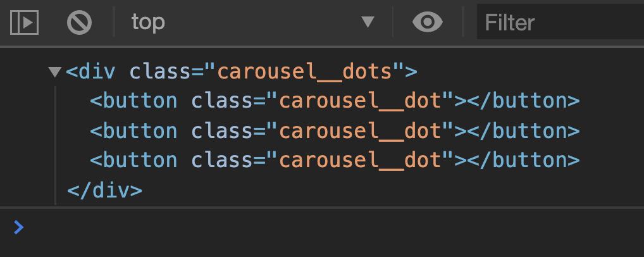Select the third carousel__dot button element
This screenshot has width=644, height=257.
click(133, 160)
